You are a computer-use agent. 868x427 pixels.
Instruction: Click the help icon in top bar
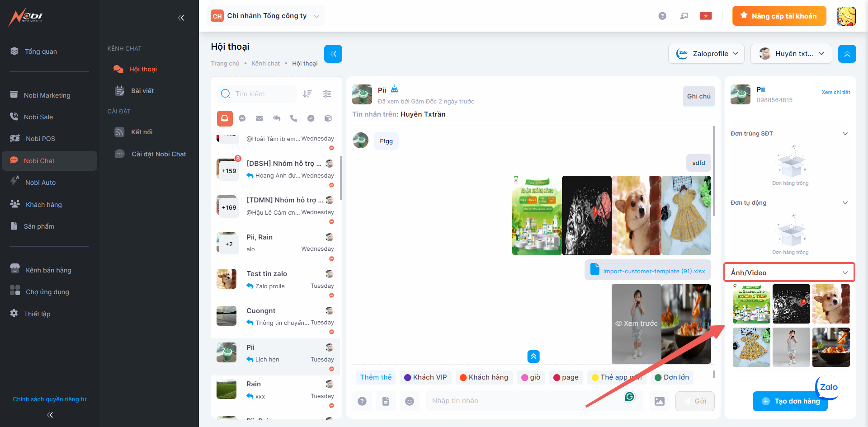(x=662, y=16)
